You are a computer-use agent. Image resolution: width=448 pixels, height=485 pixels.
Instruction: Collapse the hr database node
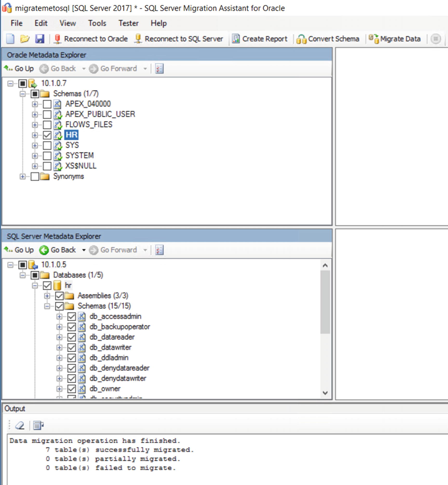click(x=35, y=285)
